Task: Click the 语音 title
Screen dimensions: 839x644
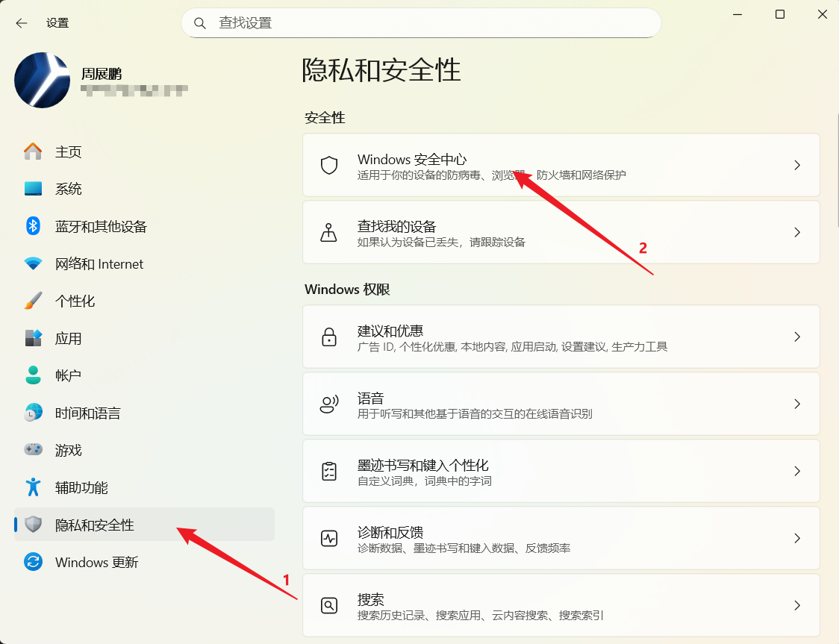Action: 371,398
